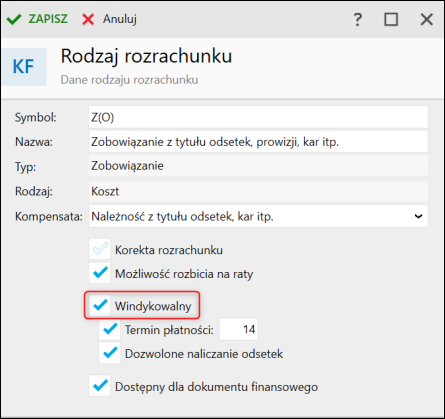Uncheck Dozwolone naliczanie odsetek

(110, 353)
